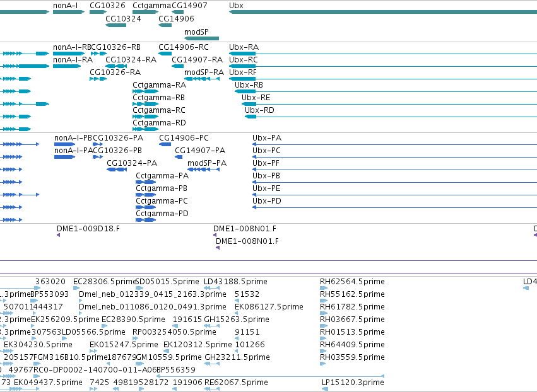Screen dimensions: 537x392
Task: Open the Ubx-PA protein label
Action: (x=267, y=138)
